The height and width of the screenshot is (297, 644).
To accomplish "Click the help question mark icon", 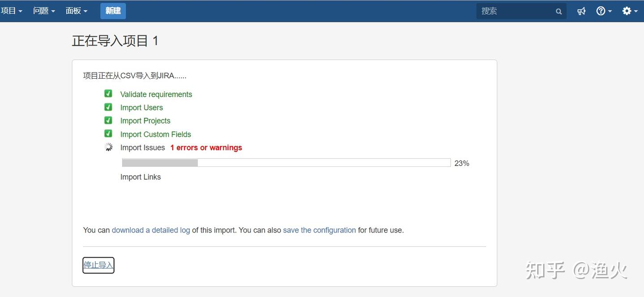I will 601,11.
